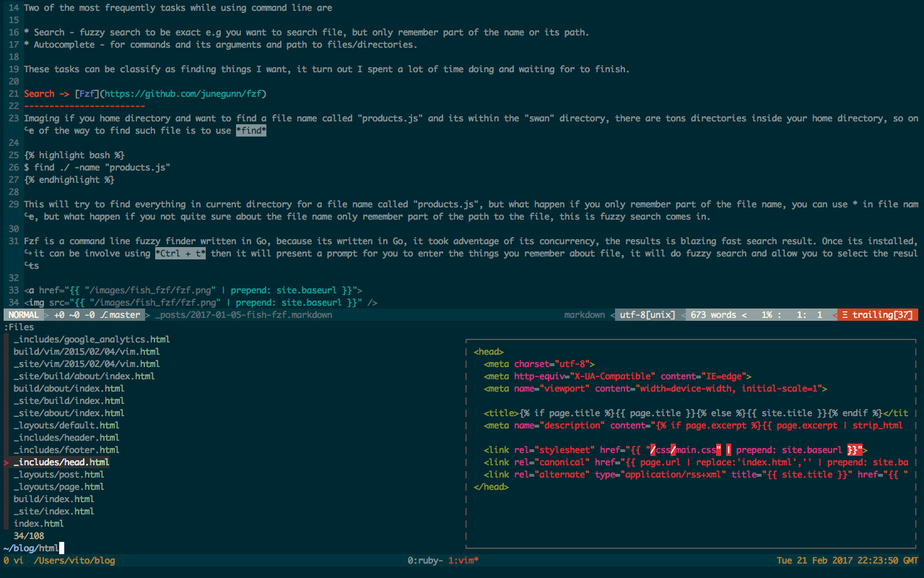The image size is (924, 578).
Task: Click the NORMAL mode indicator
Action: pyautogui.click(x=23, y=315)
